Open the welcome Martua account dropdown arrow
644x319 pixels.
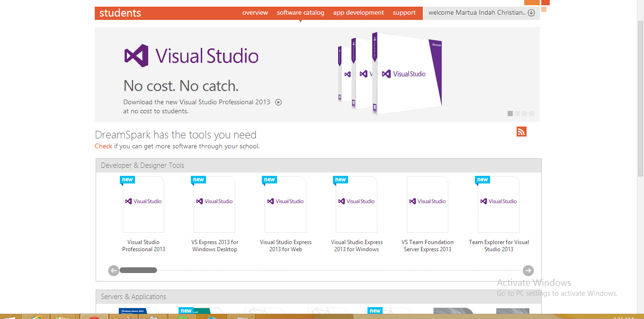click(531, 13)
